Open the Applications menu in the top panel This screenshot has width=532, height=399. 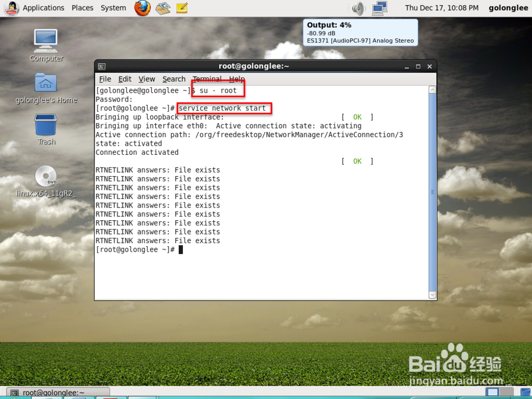pyautogui.click(x=43, y=7)
